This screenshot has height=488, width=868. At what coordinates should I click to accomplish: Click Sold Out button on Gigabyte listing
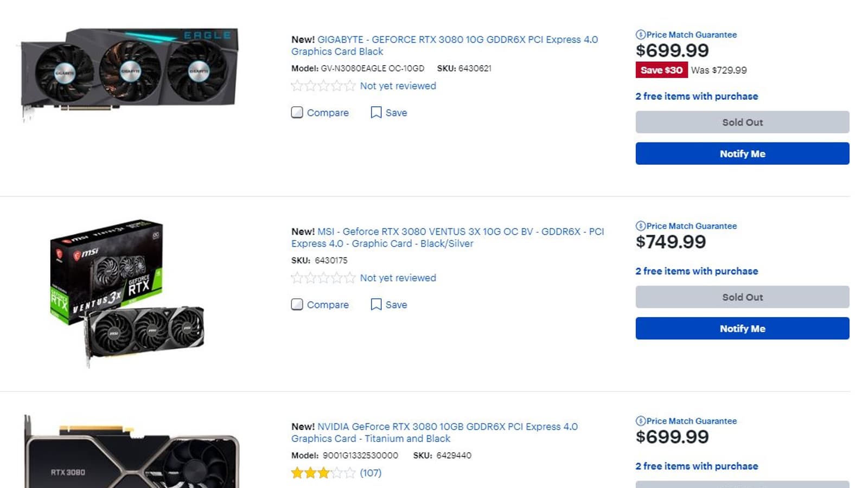tap(742, 123)
